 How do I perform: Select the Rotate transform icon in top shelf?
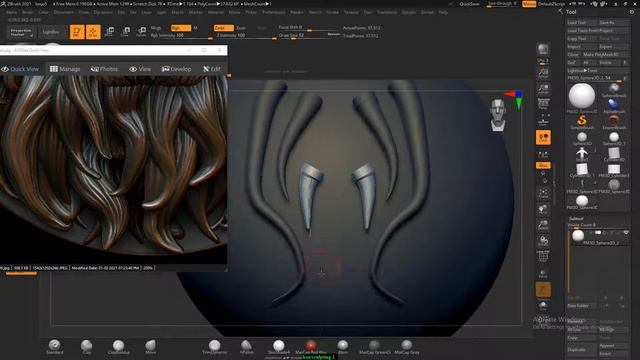tap(141, 32)
